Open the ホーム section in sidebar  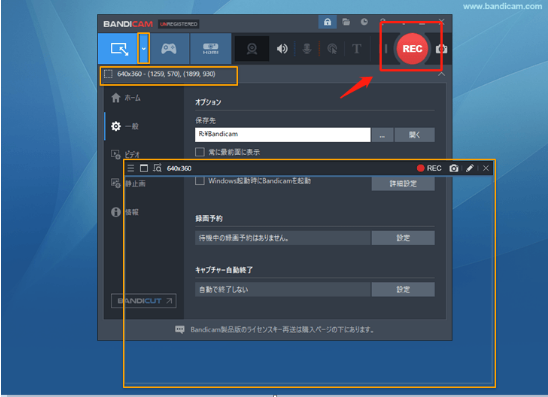click(126, 98)
